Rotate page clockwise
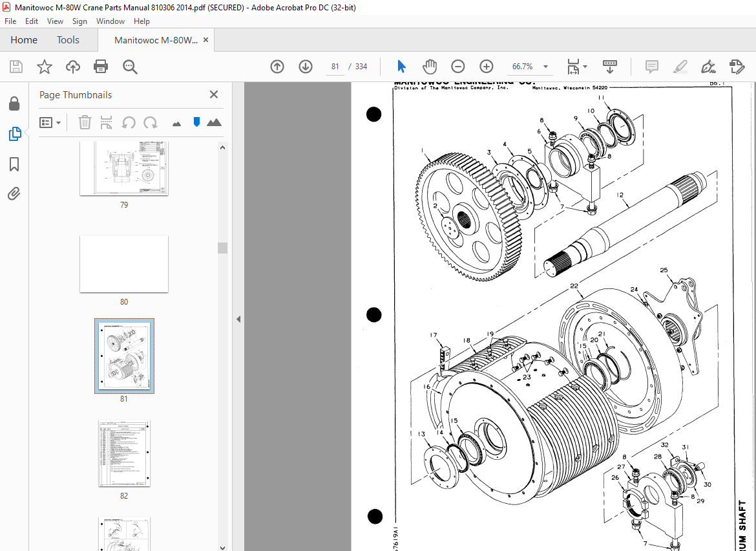This screenshot has width=756, height=551. click(x=151, y=122)
